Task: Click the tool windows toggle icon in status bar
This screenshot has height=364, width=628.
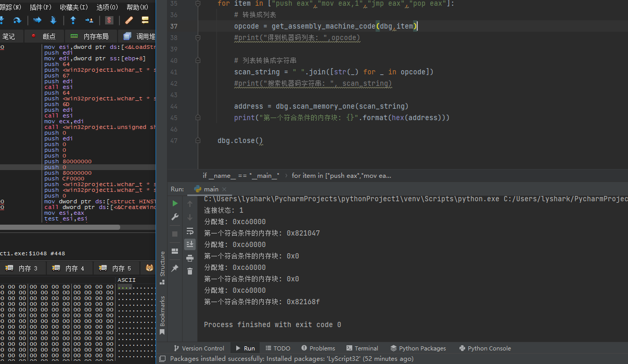Action: (162, 359)
